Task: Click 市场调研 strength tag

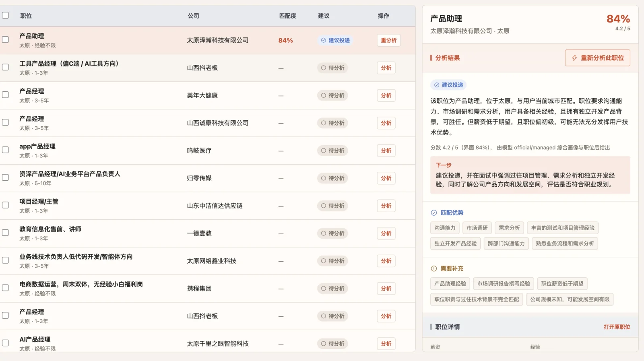Action: tap(477, 228)
